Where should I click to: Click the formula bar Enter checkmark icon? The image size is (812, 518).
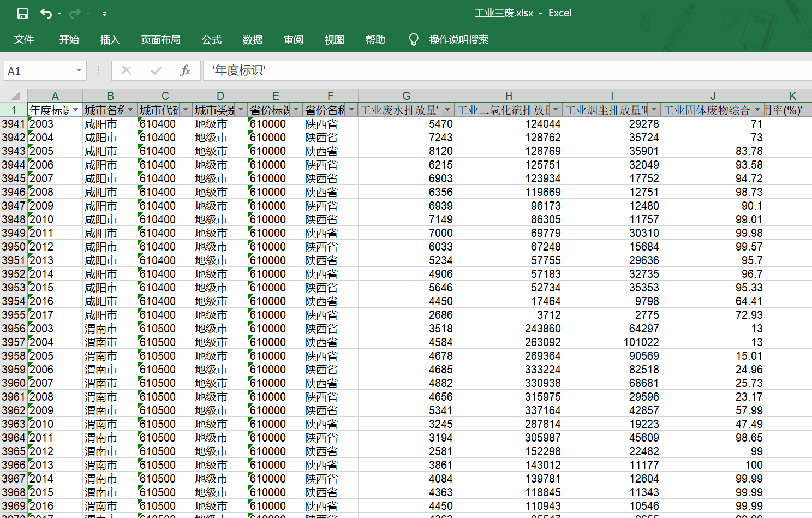156,70
